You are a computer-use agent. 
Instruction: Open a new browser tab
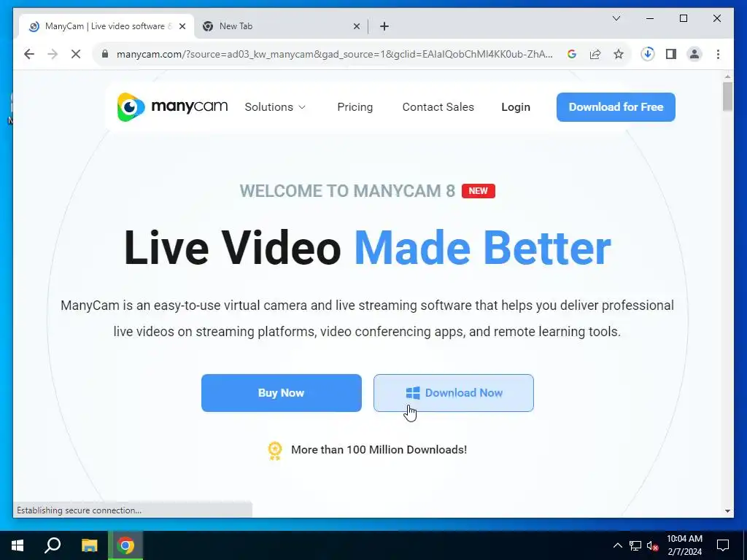(384, 26)
